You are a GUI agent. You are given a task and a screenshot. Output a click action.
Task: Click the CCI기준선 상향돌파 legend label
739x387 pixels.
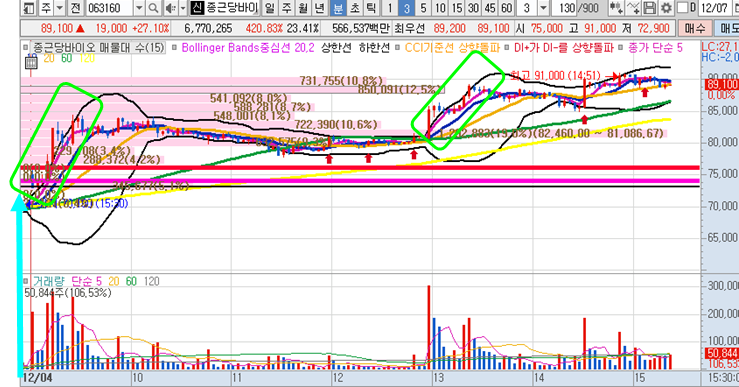(452, 48)
